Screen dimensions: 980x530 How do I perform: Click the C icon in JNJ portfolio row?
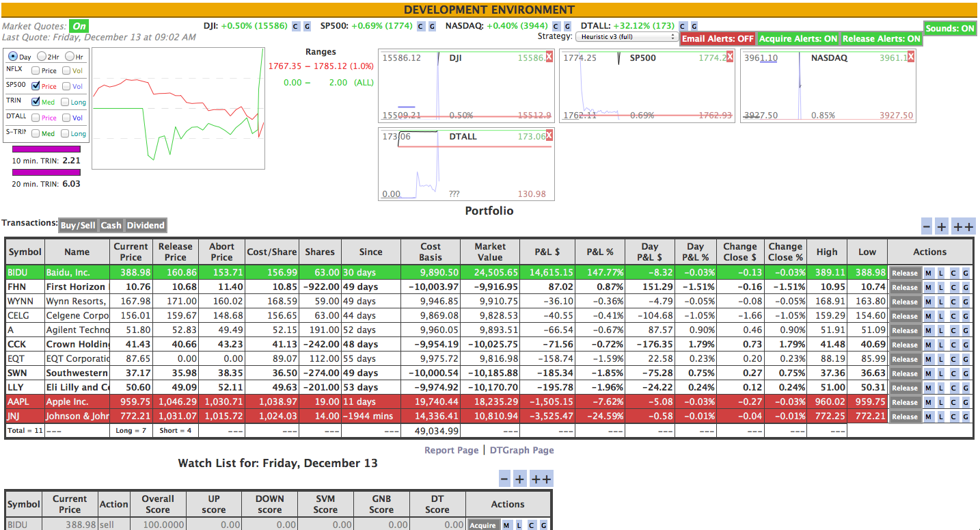click(x=953, y=416)
